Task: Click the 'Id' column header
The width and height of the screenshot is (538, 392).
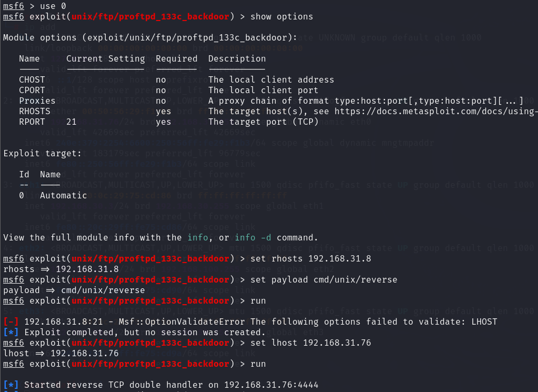Action: click(x=24, y=174)
